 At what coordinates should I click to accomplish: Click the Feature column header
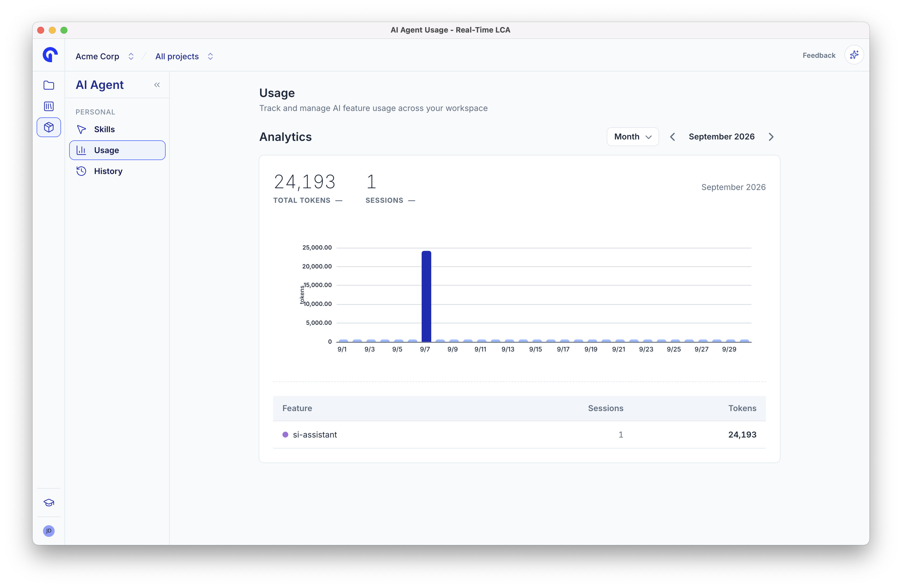pos(297,408)
